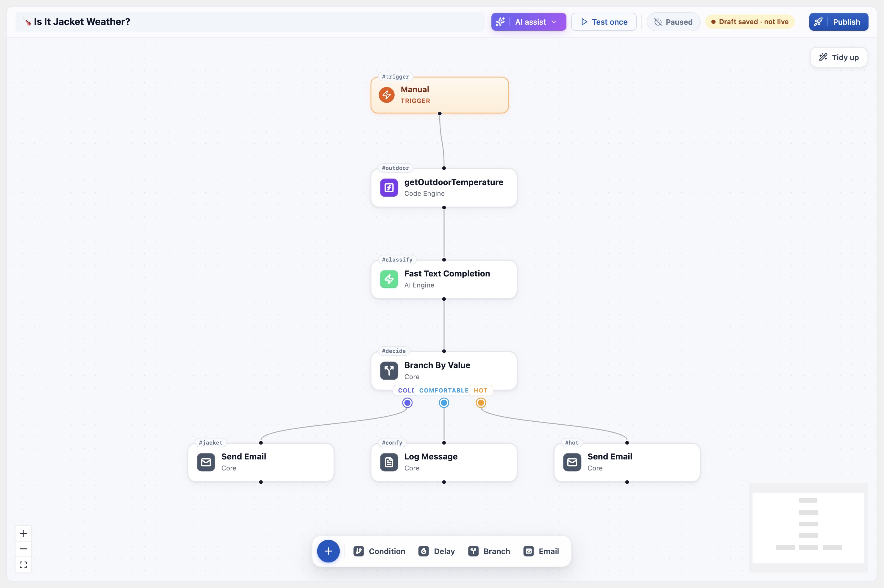Click the Fast Text Completion green bolt icon
Screen dimensions: 884x588
(389, 279)
